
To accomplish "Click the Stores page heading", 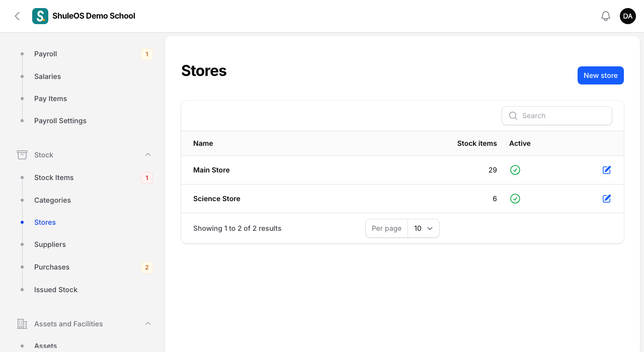I will (204, 70).
